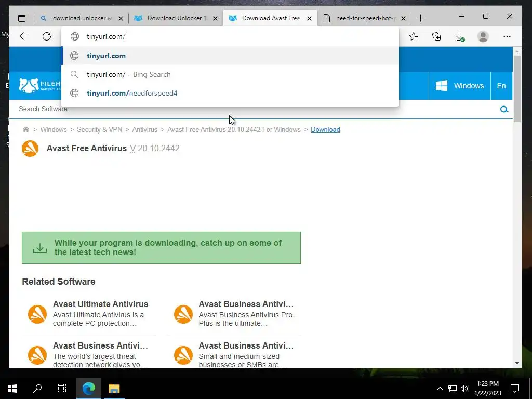Open the Downloads icon in toolbar
Image resolution: width=532 pixels, height=399 pixels.
coord(460,37)
